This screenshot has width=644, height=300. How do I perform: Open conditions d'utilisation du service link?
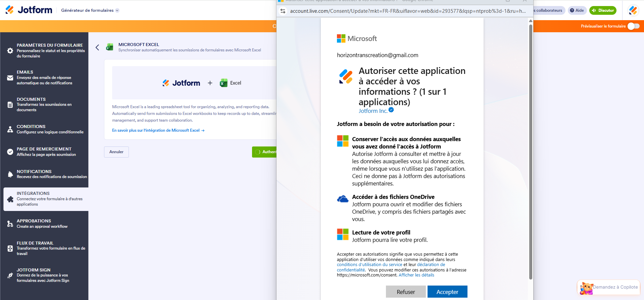coord(369,265)
